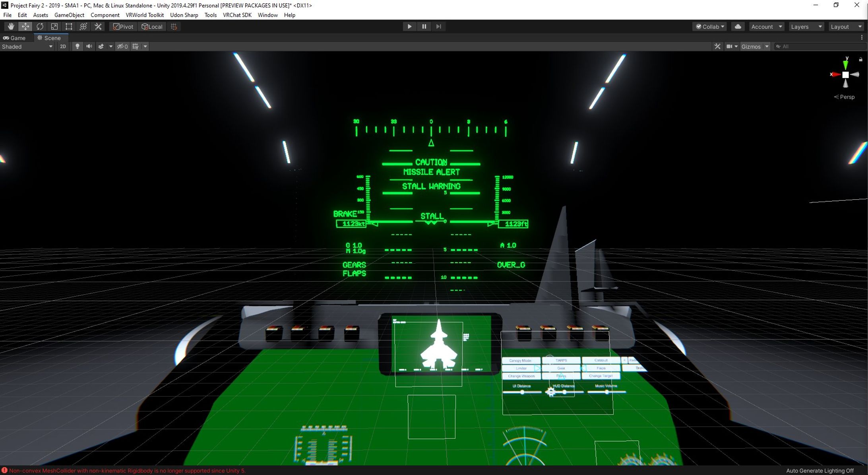Select the combined Transform tool
This screenshot has width=868, height=475.
click(x=83, y=27)
